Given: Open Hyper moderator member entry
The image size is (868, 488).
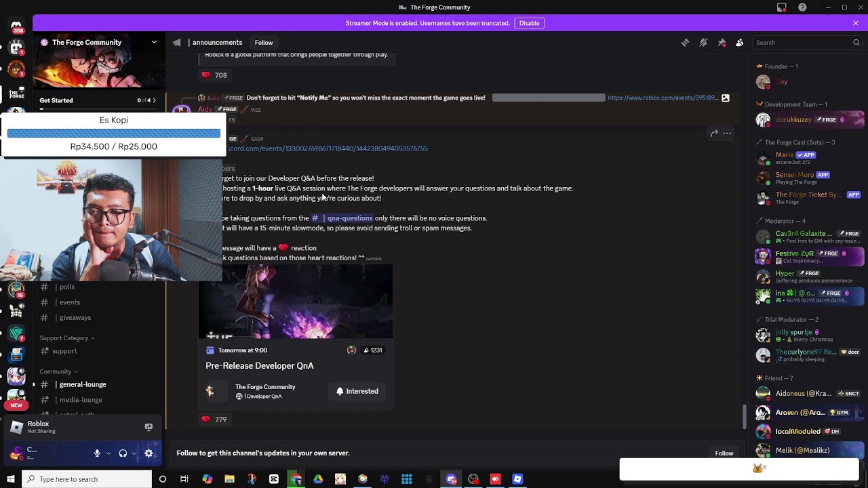Looking at the screenshot, I should tap(810, 276).
